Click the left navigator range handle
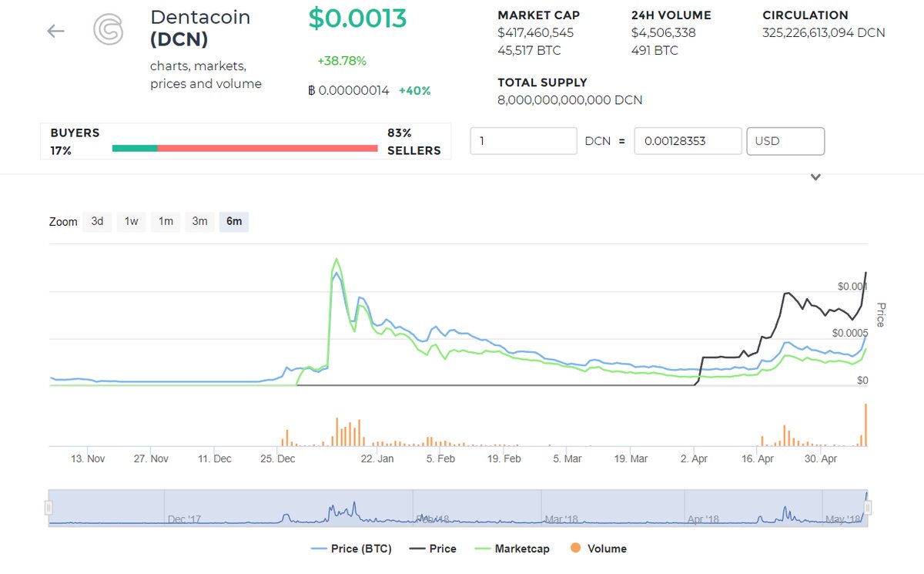This screenshot has width=924, height=574. pyautogui.click(x=49, y=508)
